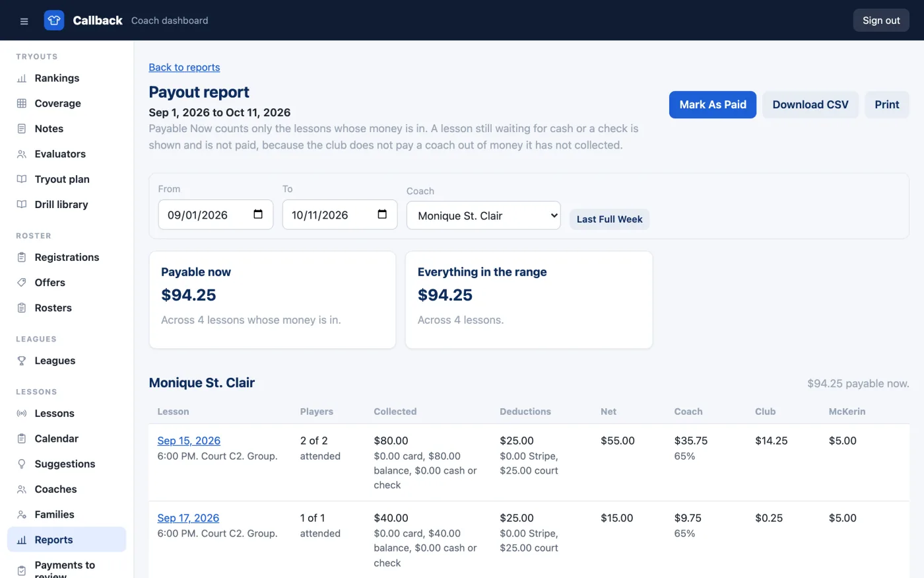Open the From date calendar picker
Screen dimensions: 924x578
pos(258,214)
